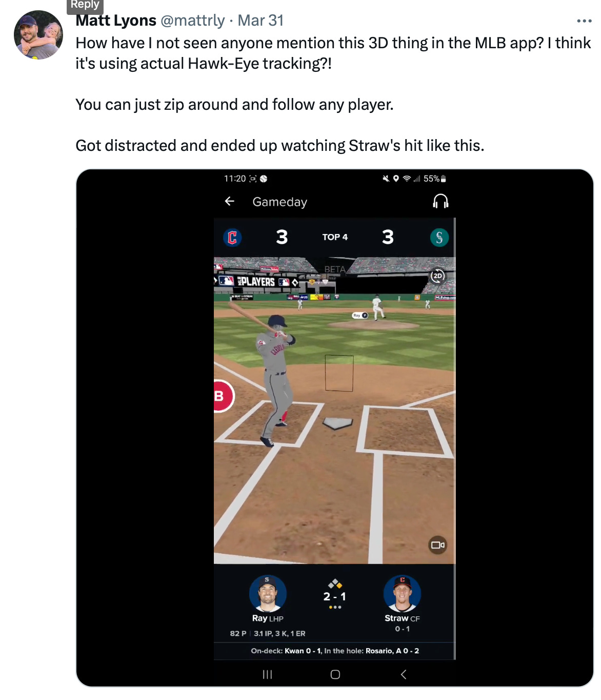Open the @mattrly handle link
Image resolution: width=601 pixels, height=700 pixels.
193,21
